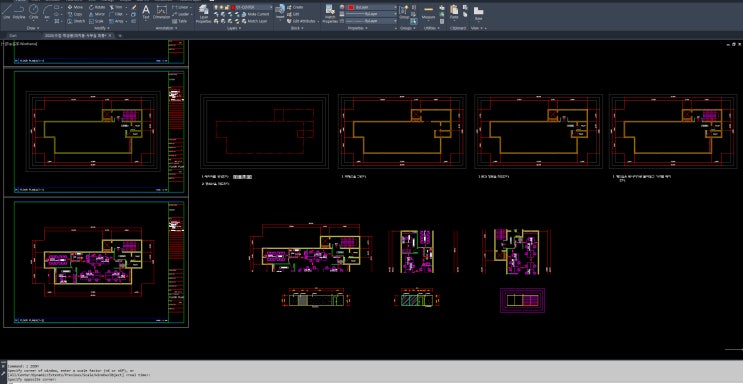Viewport: 743px width, 384px height.
Task: Click Create block button
Action: [295, 7]
